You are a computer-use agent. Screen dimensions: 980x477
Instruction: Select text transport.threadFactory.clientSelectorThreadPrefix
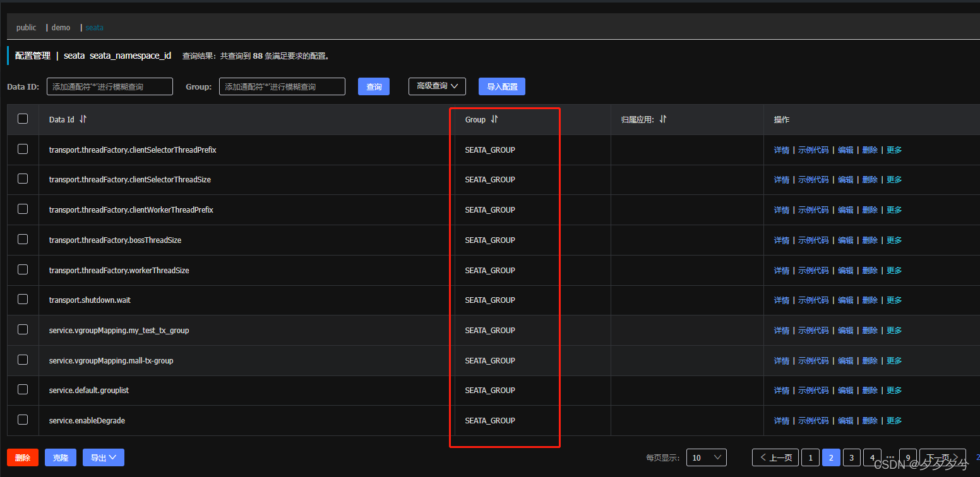pos(133,150)
